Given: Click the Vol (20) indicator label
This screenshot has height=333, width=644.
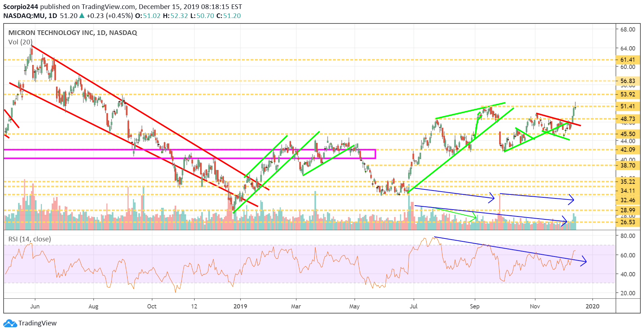Looking at the screenshot, I should click(x=20, y=42).
